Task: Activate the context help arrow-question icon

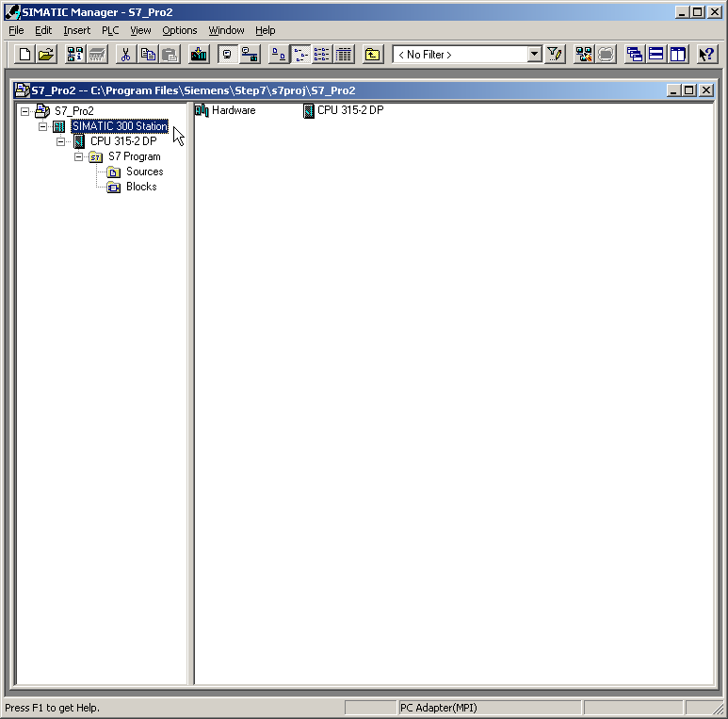Action: click(706, 55)
